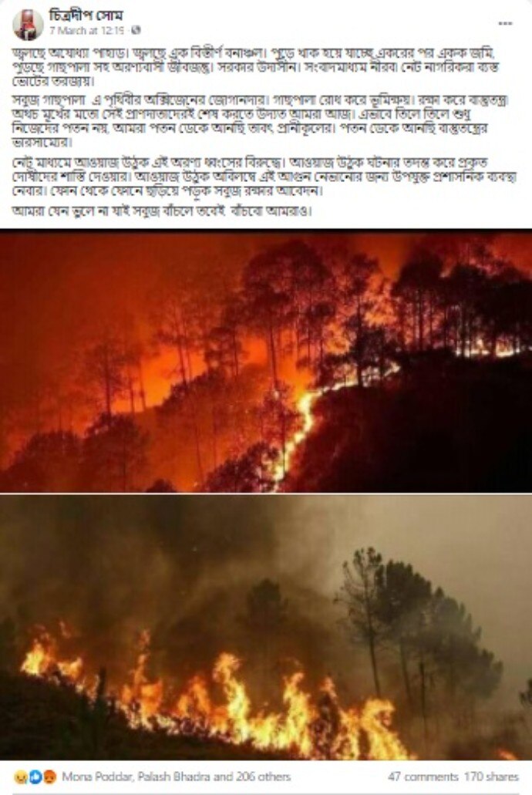Image resolution: width=532 pixels, height=795 pixels.
Task: Open Mona Poddar's profile from reactions
Action: pos(97,776)
